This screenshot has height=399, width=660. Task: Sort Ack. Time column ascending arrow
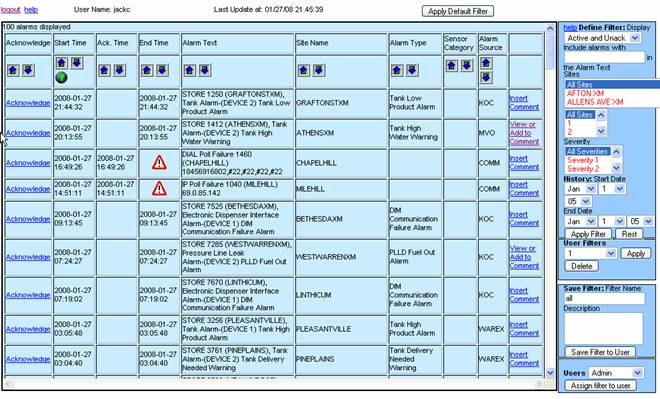point(104,70)
